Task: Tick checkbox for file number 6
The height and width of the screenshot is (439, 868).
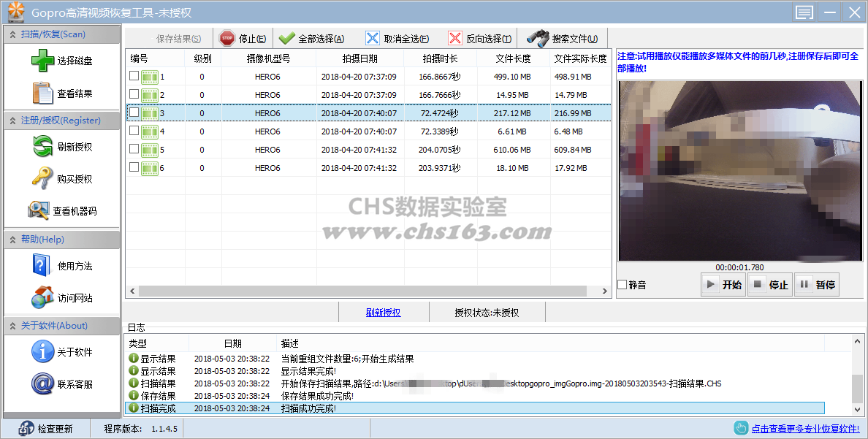Action: click(x=134, y=167)
